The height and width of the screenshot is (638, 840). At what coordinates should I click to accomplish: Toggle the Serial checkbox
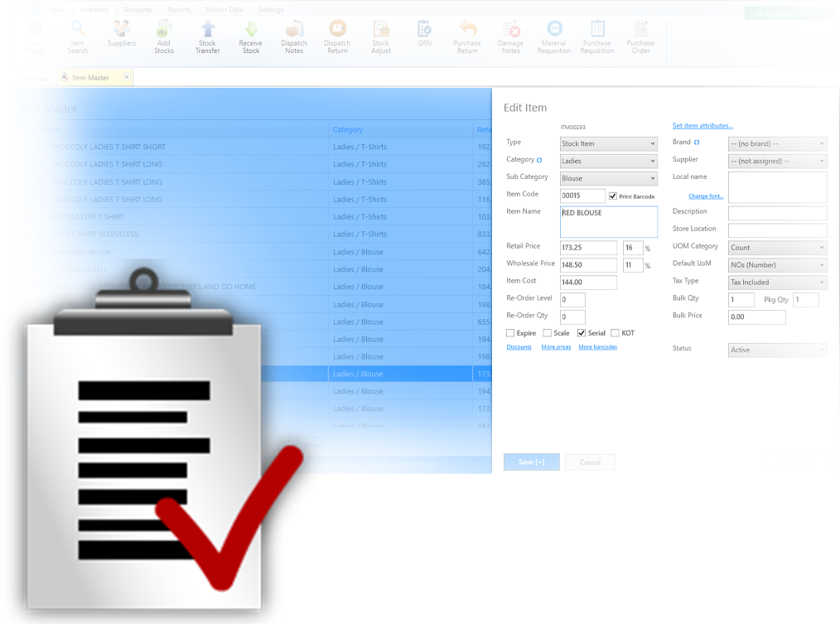(582, 332)
